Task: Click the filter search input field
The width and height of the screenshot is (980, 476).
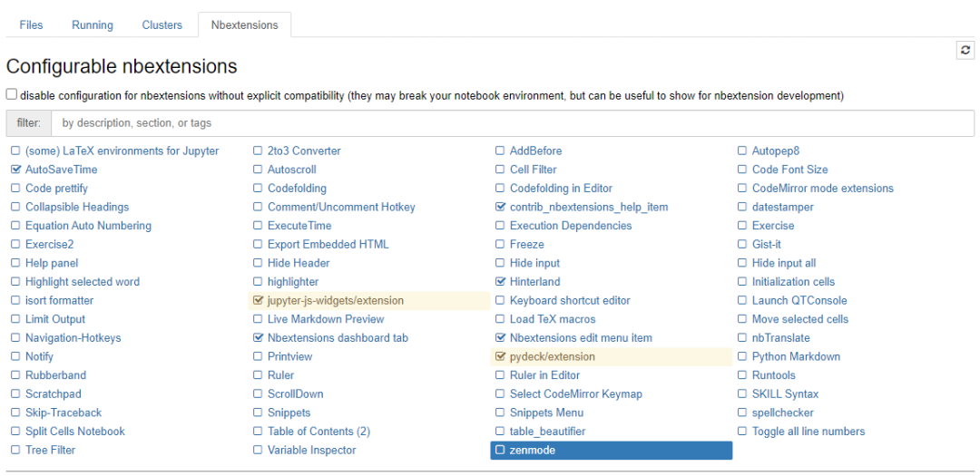Action: pos(513,123)
